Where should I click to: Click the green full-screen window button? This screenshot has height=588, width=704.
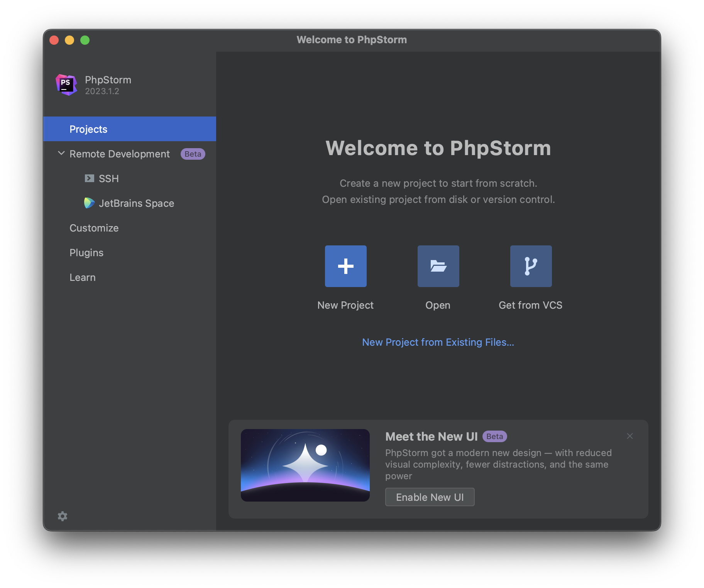85,40
